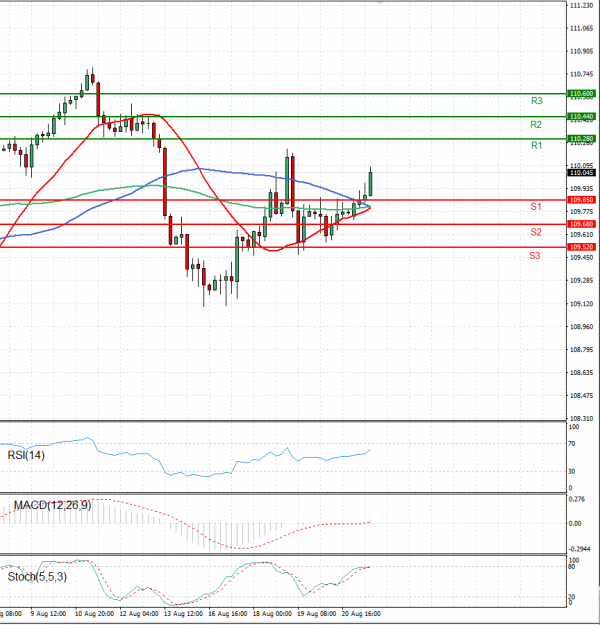Click the MACD(12,26,9) indicator label
This screenshot has height=625, width=600.
point(53,505)
